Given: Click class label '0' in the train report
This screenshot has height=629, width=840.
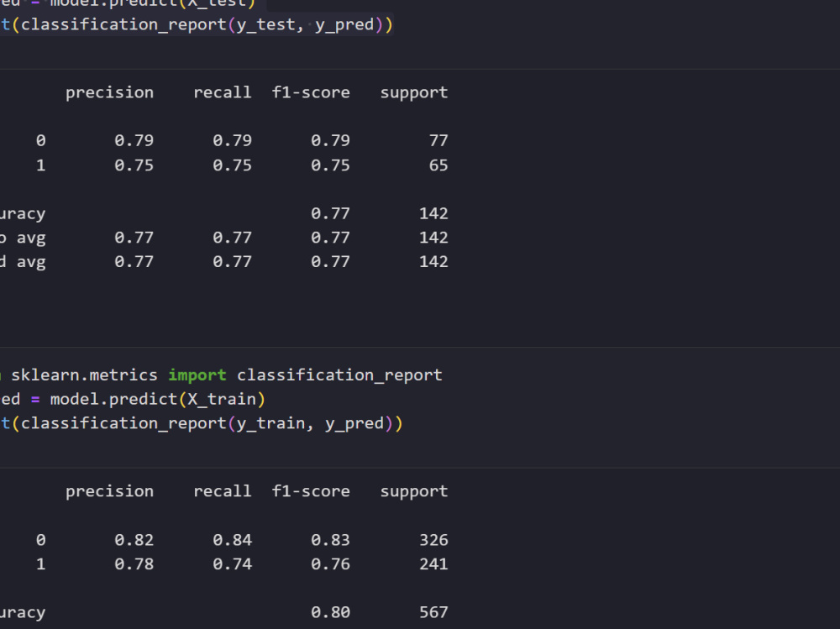Looking at the screenshot, I should tap(40, 540).
